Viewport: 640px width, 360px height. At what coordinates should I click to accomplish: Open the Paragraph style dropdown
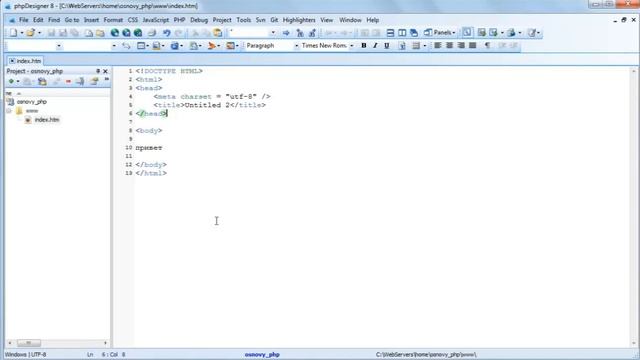click(297, 46)
